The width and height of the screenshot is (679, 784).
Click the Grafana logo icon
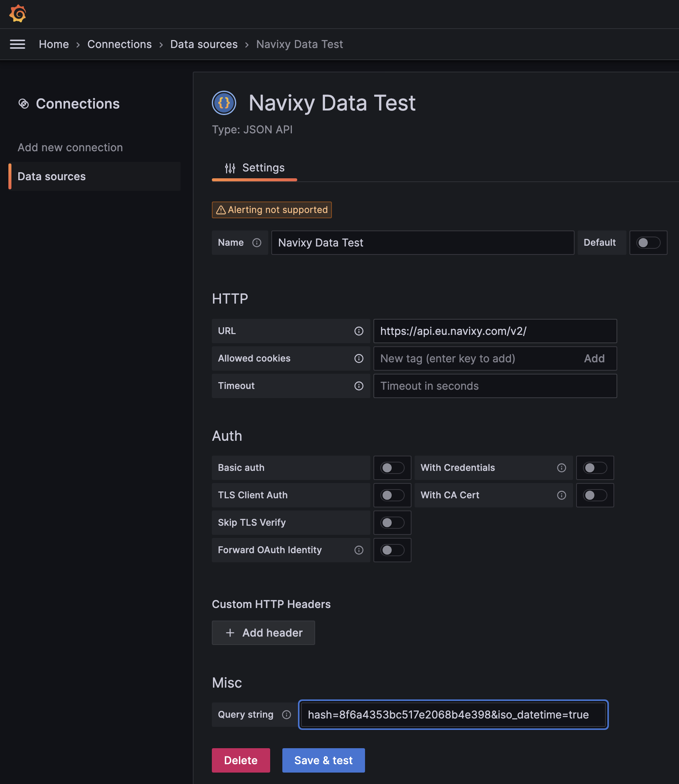(18, 14)
